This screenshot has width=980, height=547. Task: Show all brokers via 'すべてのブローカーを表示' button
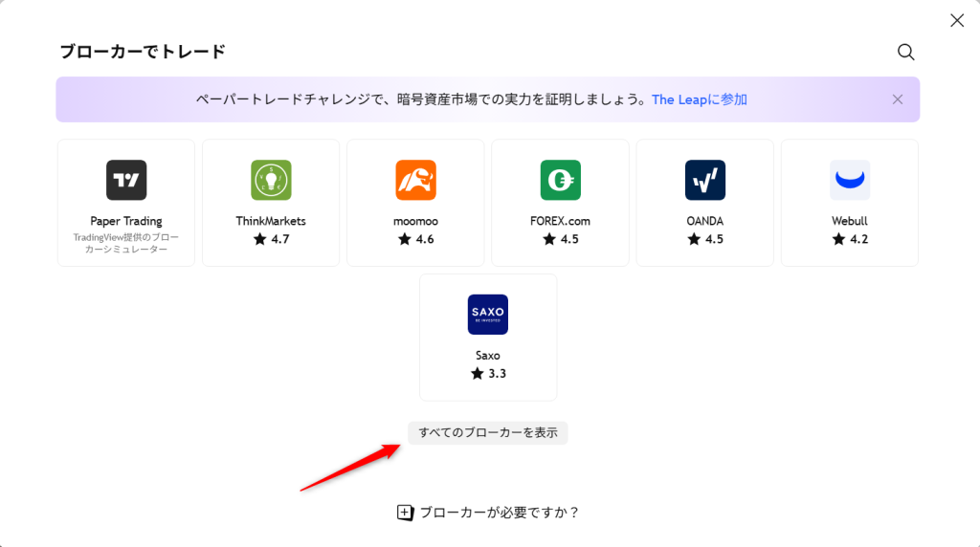tap(488, 433)
